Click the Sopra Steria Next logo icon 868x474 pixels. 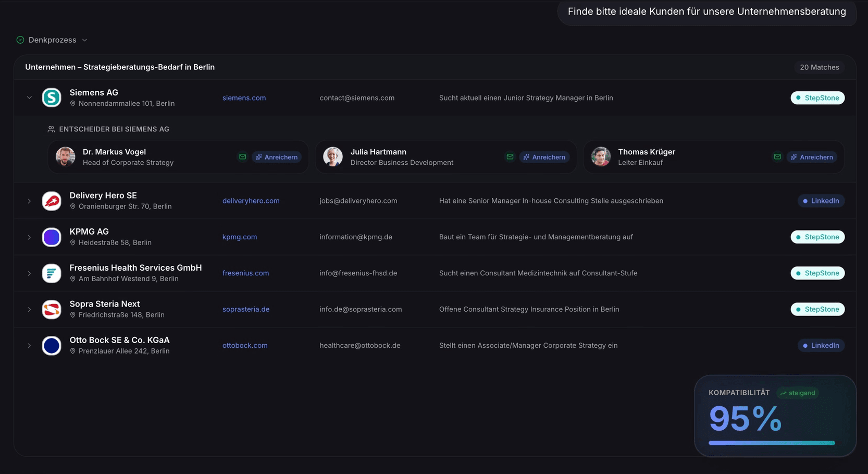pyautogui.click(x=52, y=309)
